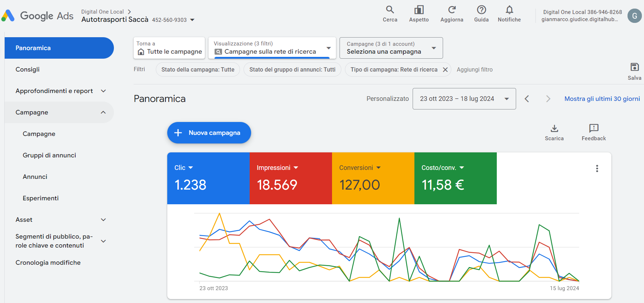Select Gruppi di annunci in sidebar

(x=49, y=155)
